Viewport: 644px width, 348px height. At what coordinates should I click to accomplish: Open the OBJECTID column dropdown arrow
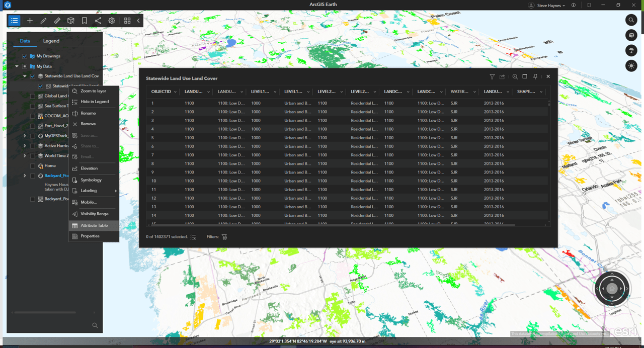pos(175,92)
